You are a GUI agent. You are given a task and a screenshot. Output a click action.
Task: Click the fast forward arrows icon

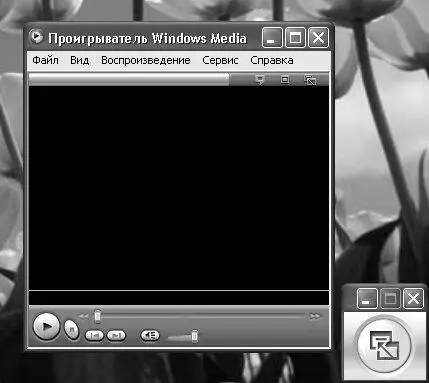coord(315,316)
